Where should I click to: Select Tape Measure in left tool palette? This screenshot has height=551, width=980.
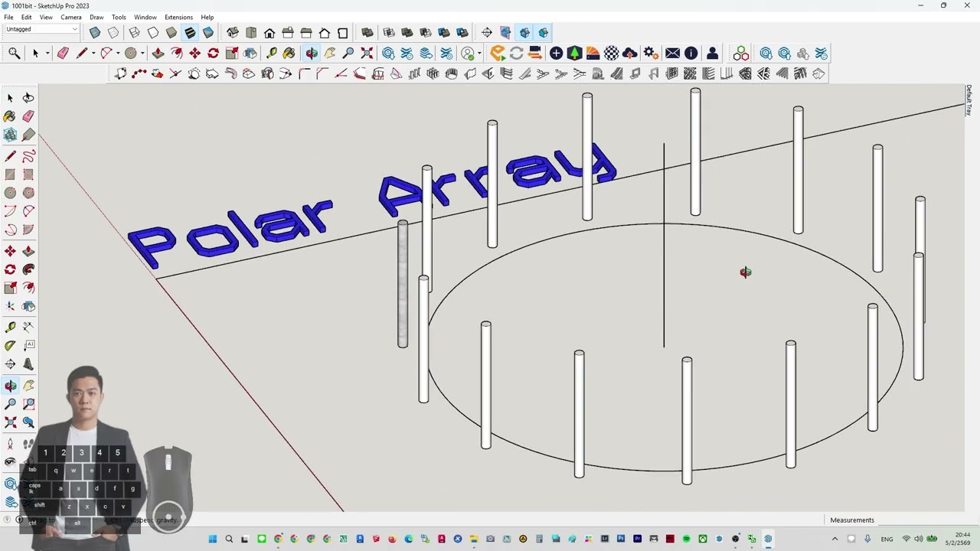pyautogui.click(x=10, y=327)
